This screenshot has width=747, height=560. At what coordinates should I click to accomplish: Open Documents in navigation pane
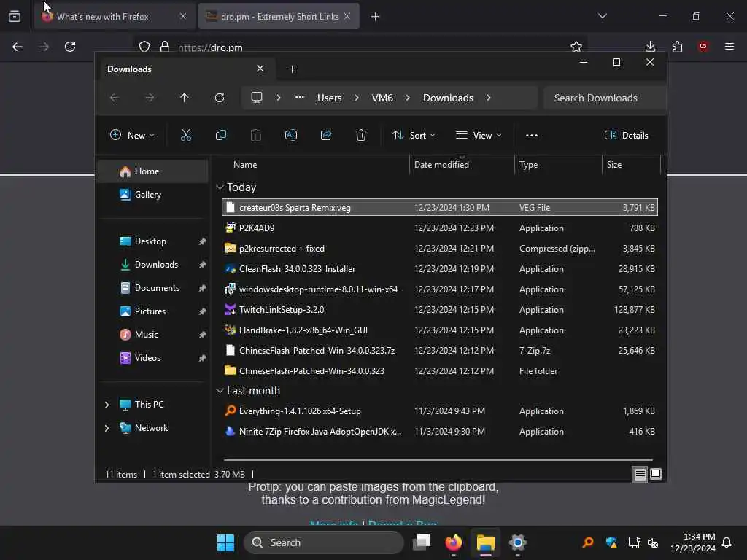152,288
